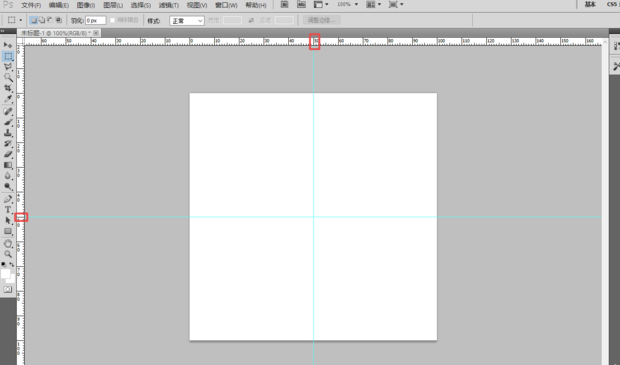The width and height of the screenshot is (620, 365).
Task: Select the Crop tool
Action: [8, 88]
